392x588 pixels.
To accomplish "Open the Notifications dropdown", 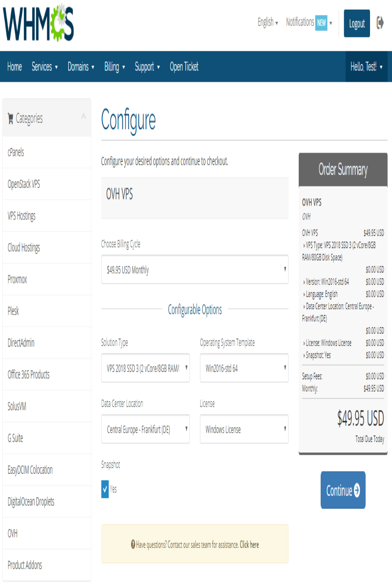I will (309, 22).
